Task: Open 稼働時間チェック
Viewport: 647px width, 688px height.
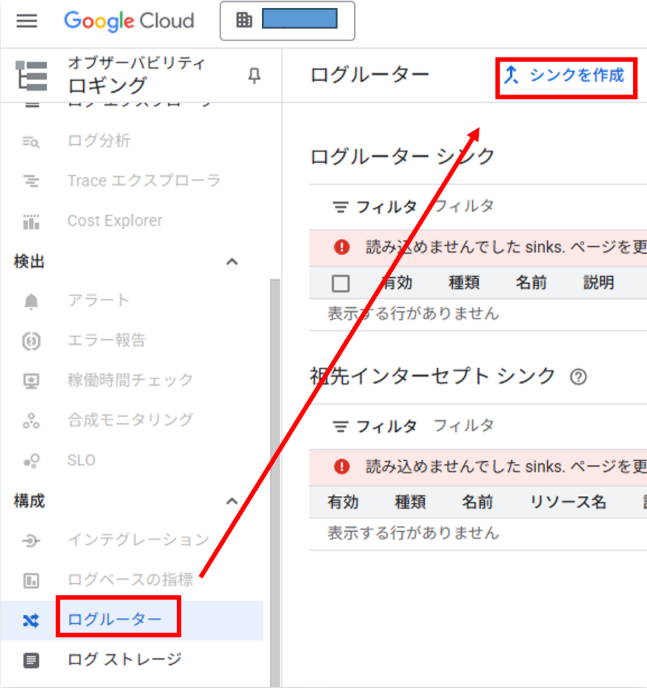Action: [x=130, y=380]
